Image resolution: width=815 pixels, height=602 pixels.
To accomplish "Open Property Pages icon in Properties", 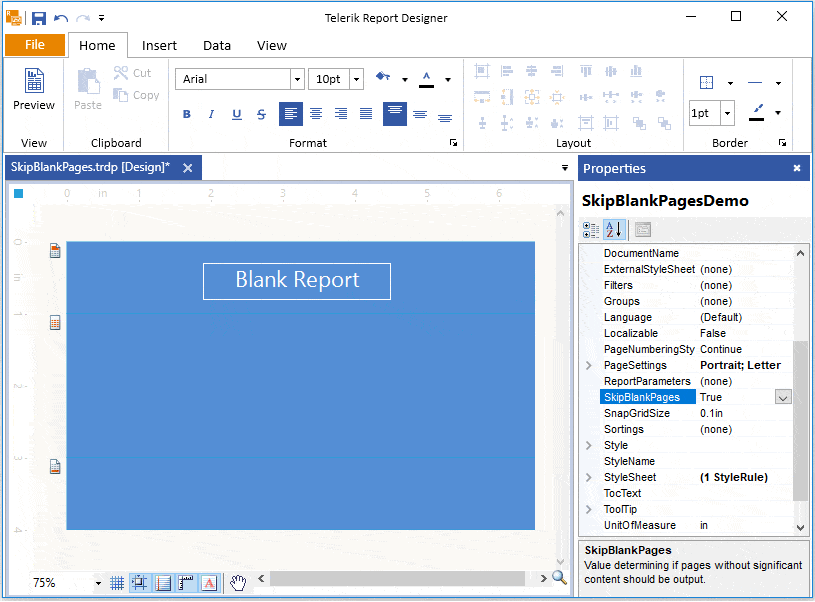I will [642, 230].
